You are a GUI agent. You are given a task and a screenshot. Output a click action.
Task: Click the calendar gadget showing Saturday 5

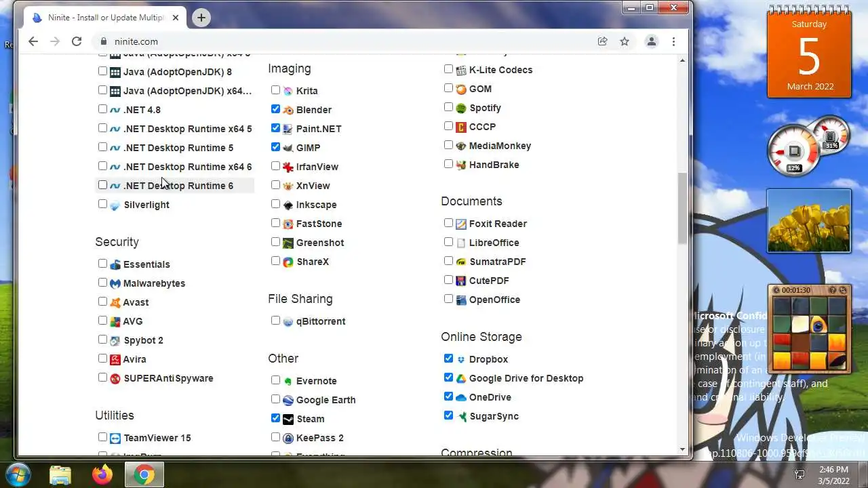tap(809, 52)
